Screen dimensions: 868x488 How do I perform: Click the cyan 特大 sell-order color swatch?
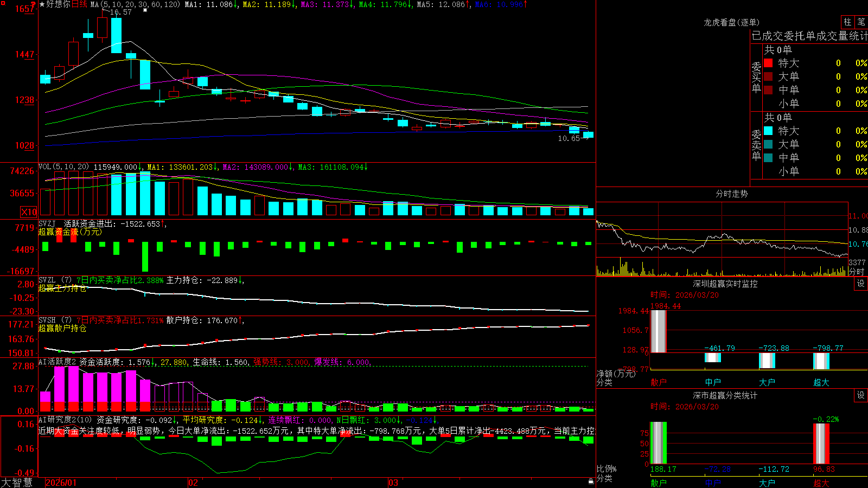coord(768,131)
